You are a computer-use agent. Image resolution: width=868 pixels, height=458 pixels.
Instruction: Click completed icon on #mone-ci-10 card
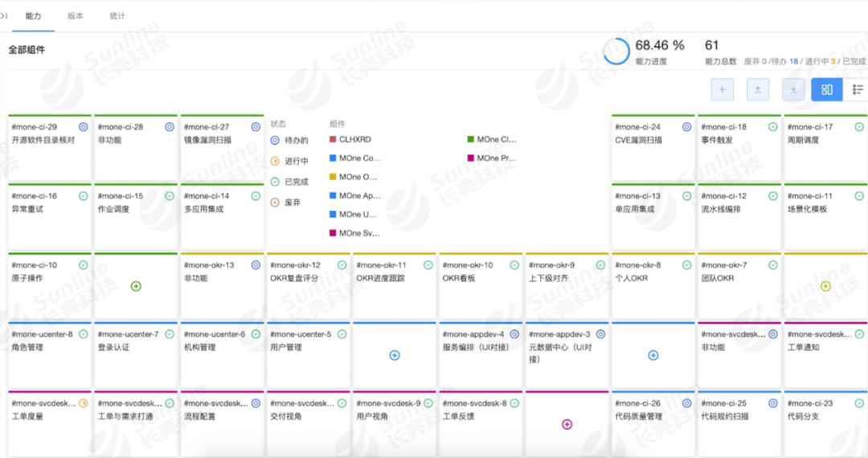pos(83,265)
